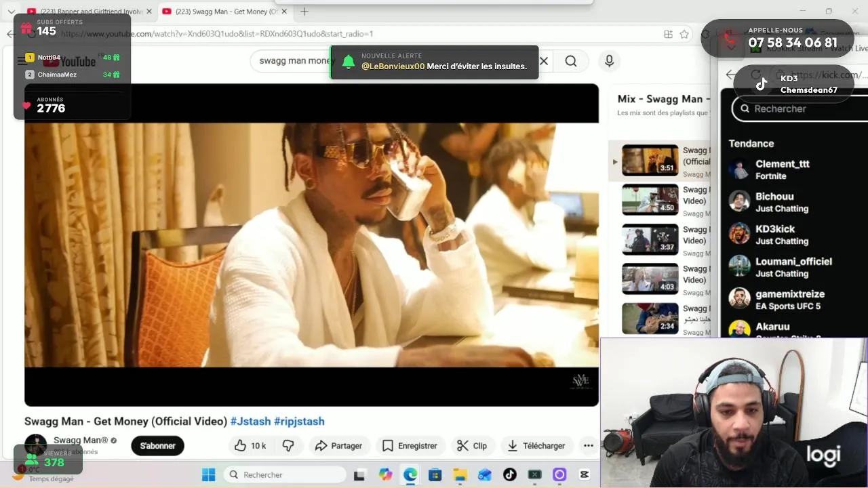Click the Partager share button
Screen dimensions: 868x488
[x=339, y=445]
